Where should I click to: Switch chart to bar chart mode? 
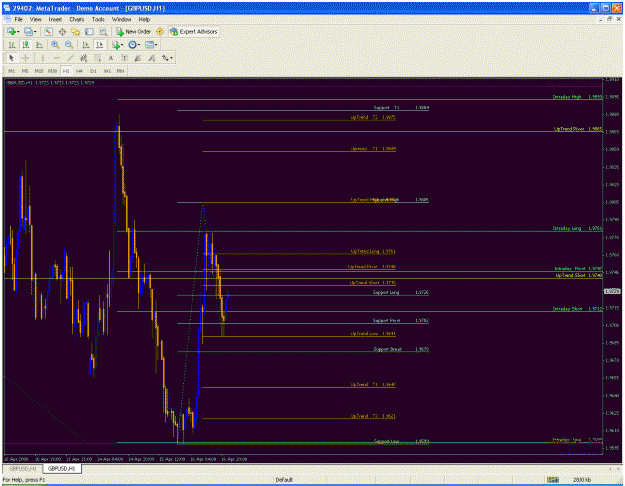point(12,45)
